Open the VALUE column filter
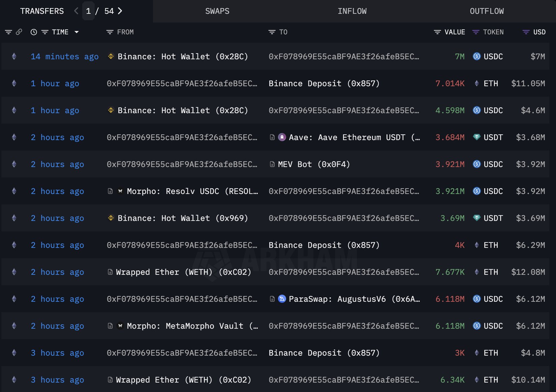 click(437, 32)
